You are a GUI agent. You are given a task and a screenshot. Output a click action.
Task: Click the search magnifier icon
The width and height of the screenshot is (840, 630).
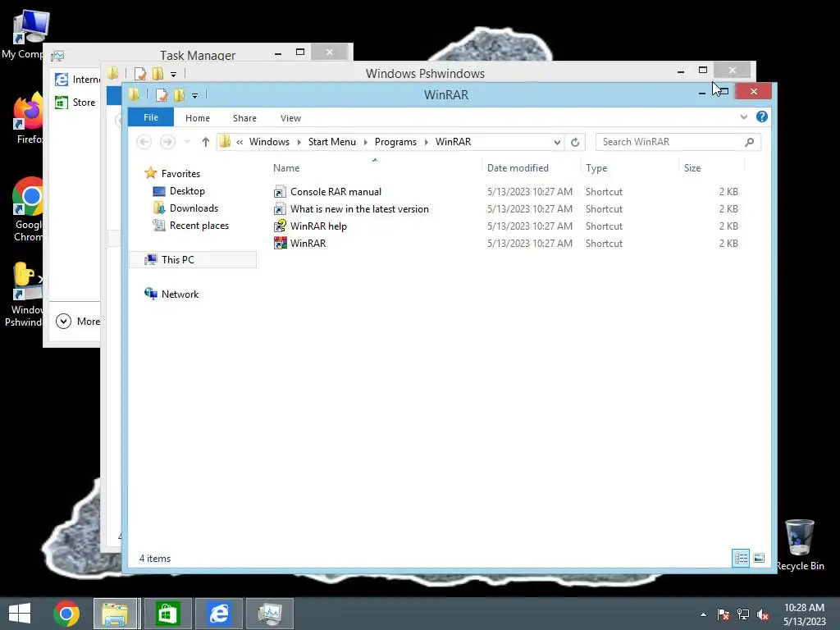(x=749, y=142)
